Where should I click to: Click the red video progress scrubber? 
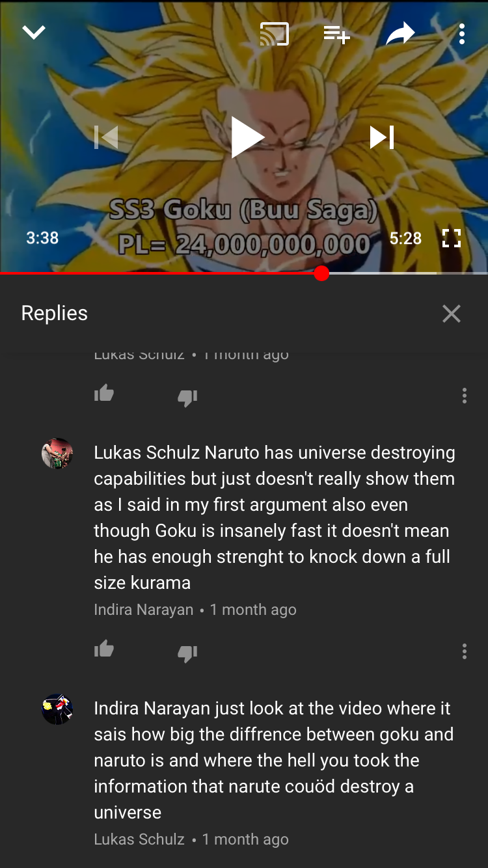pyautogui.click(x=321, y=273)
